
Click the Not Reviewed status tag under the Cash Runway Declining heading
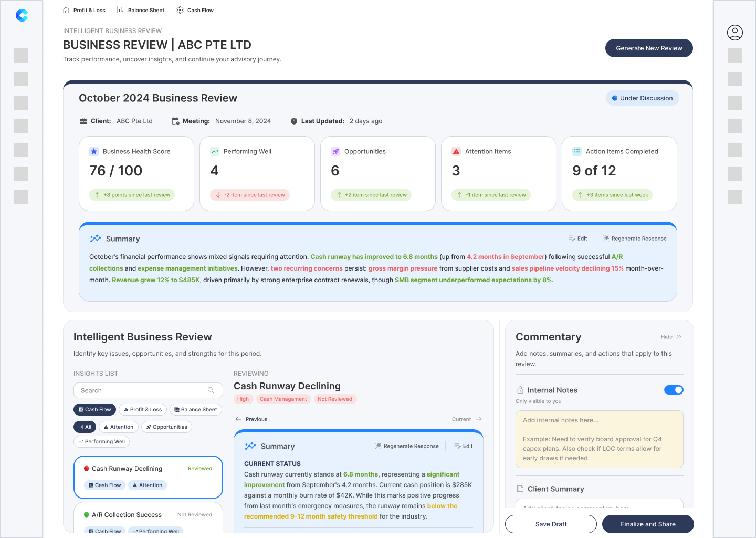tap(335, 399)
